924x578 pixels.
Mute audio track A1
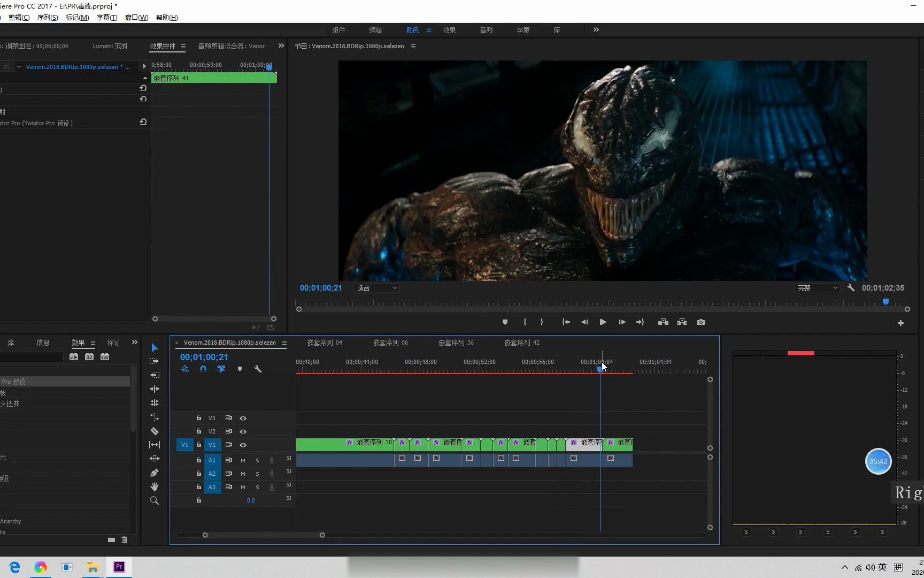[x=243, y=460]
